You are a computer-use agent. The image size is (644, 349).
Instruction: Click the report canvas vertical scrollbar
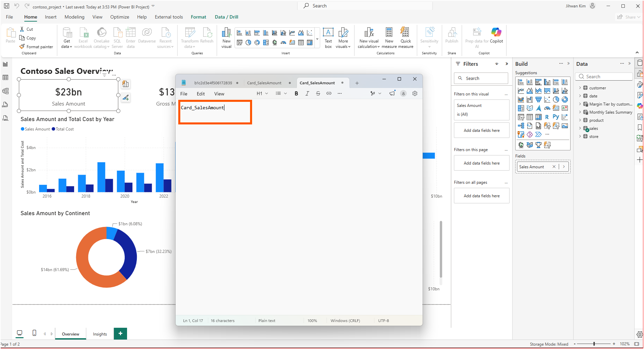pos(441,249)
